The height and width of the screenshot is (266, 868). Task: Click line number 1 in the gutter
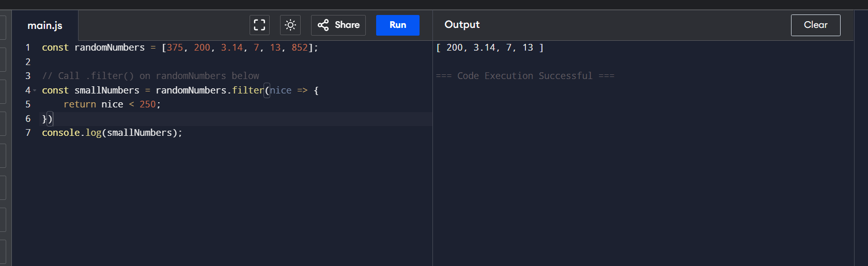(x=28, y=48)
